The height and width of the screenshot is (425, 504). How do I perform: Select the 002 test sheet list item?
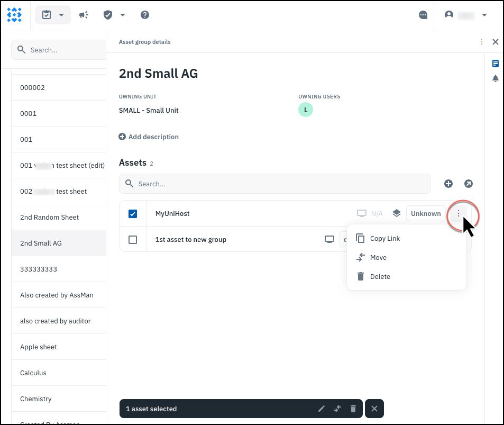point(59,191)
